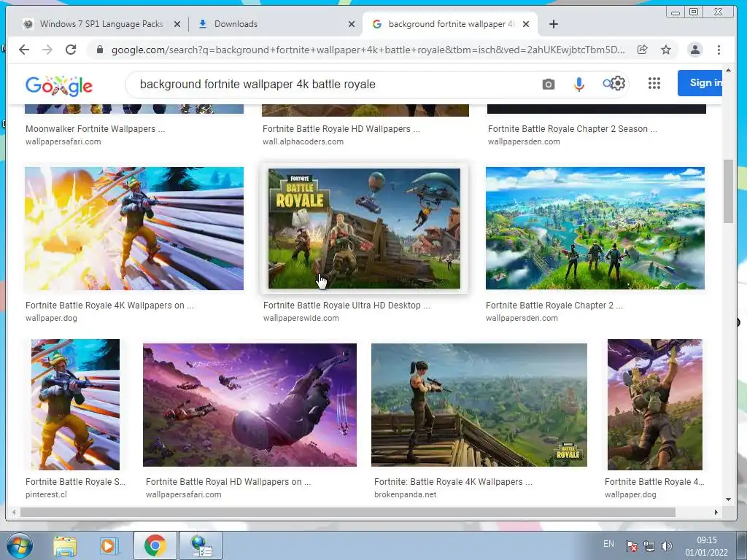The image size is (747, 560).
Task: Click the Sign in button
Action: pyautogui.click(x=700, y=83)
